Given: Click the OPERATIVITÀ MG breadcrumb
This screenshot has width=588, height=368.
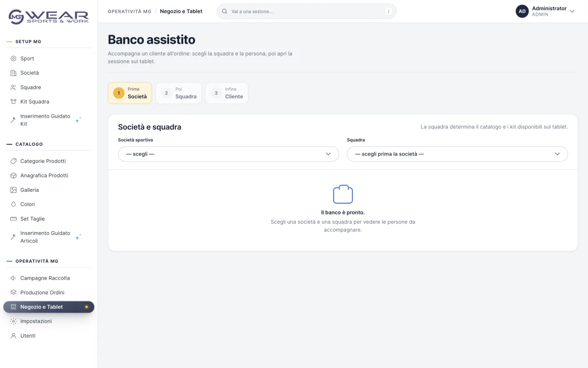Looking at the screenshot, I should (129, 11).
